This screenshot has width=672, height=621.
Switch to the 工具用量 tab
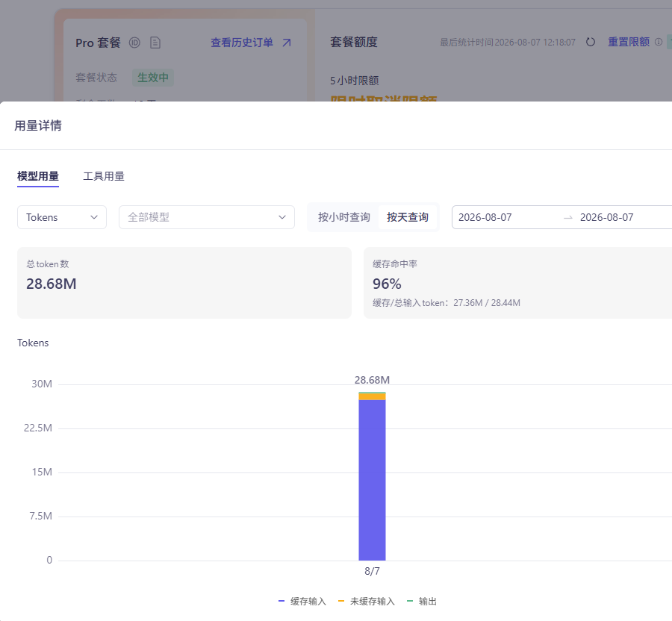click(104, 176)
